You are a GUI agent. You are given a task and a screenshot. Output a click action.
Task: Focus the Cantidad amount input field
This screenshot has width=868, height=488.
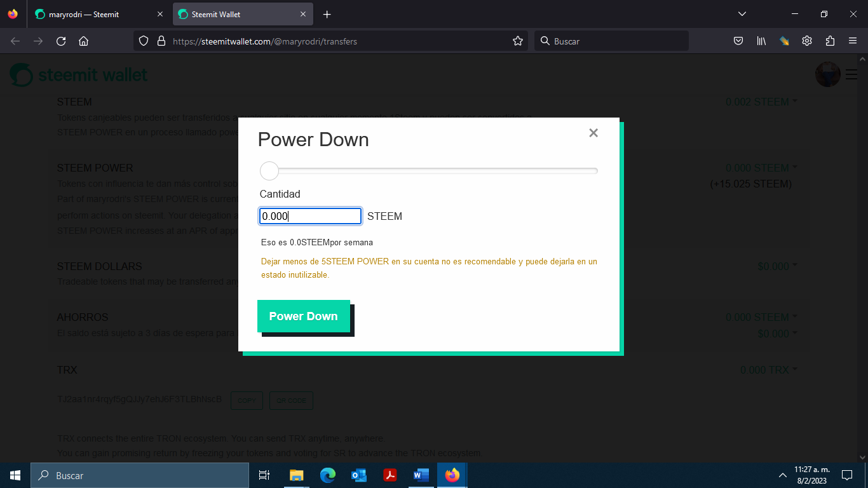tap(310, 216)
